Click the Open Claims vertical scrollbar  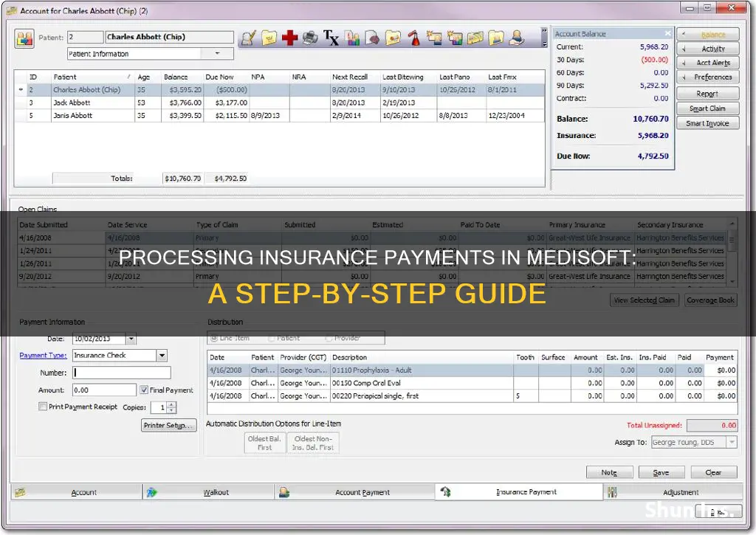pyautogui.click(x=732, y=253)
